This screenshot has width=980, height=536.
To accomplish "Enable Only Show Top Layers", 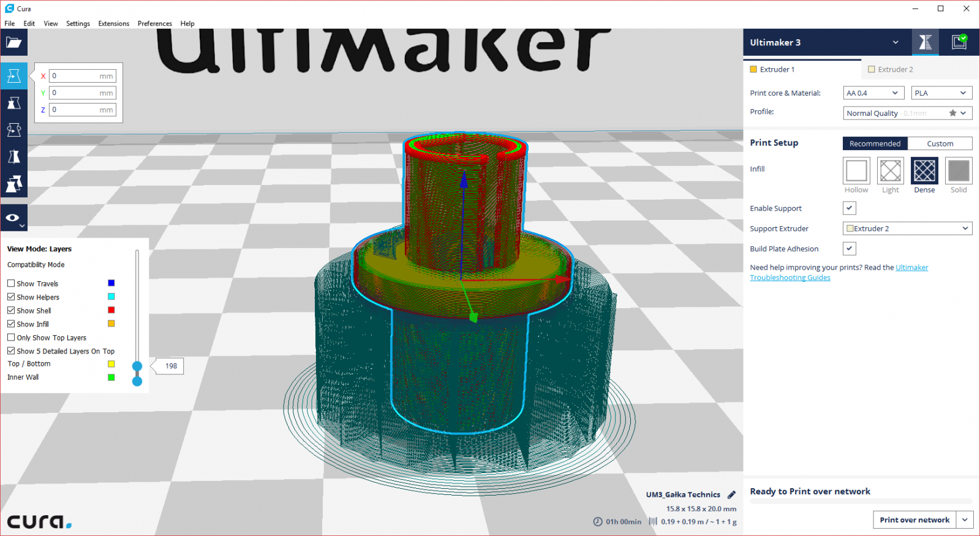I will coord(11,338).
